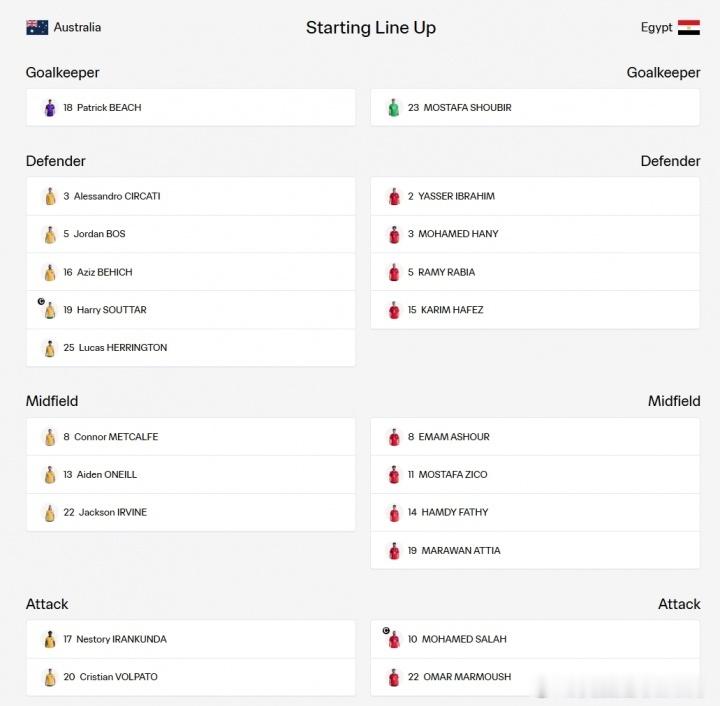Click the Egypt team name

656,28
